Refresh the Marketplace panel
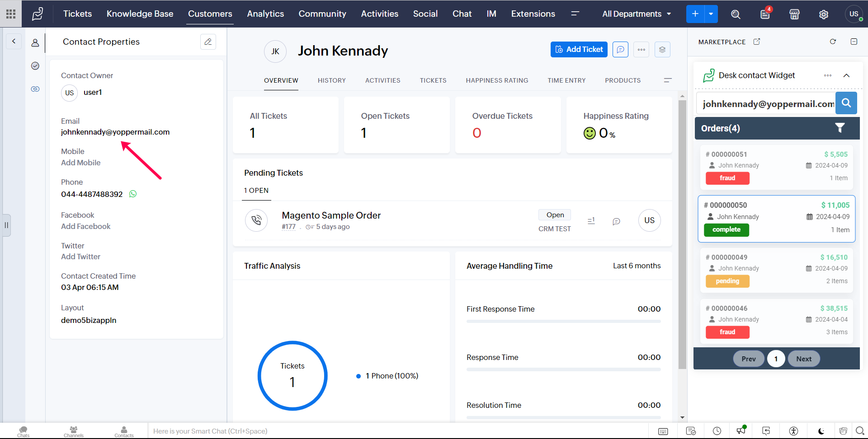The height and width of the screenshot is (439, 868). (x=833, y=42)
